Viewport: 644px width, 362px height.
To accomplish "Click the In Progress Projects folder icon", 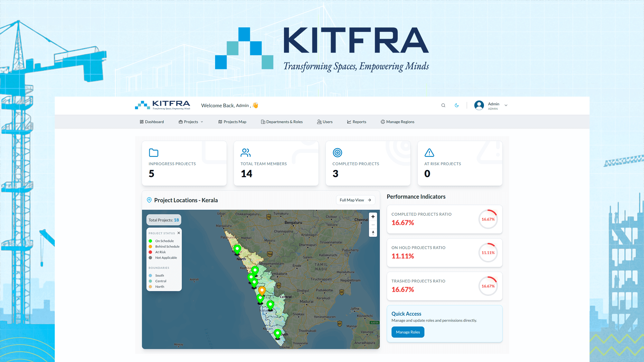I will [x=154, y=153].
